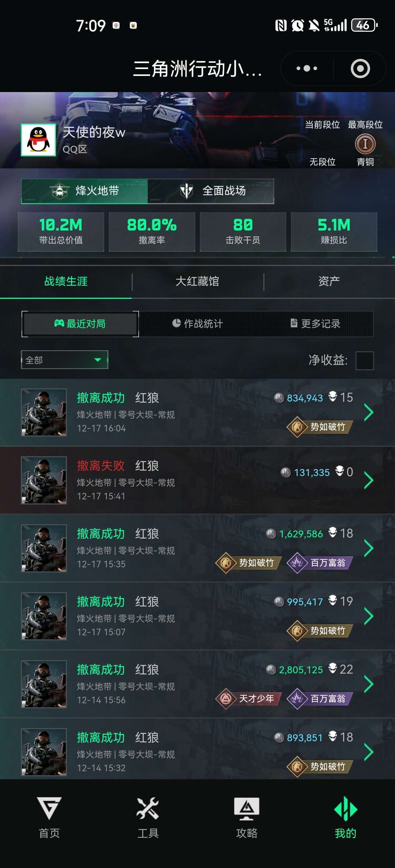
Task: Tap the 带出总价值 10.2M stat card
Action: click(61, 232)
